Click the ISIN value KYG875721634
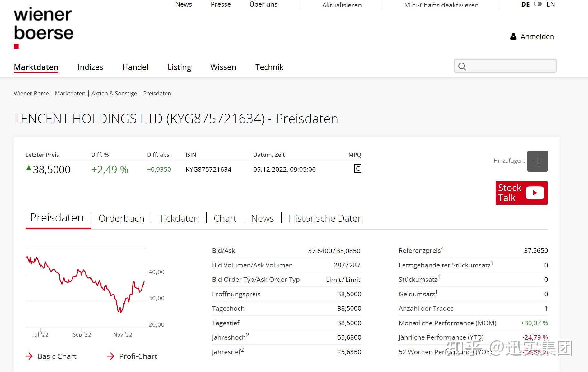The width and height of the screenshot is (588, 372). click(x=208, y=170)
